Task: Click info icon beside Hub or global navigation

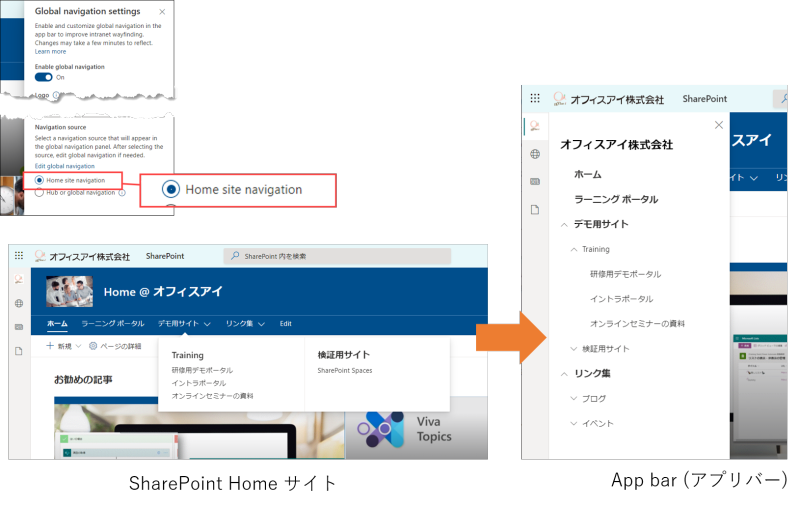Action: click(121, 193)
